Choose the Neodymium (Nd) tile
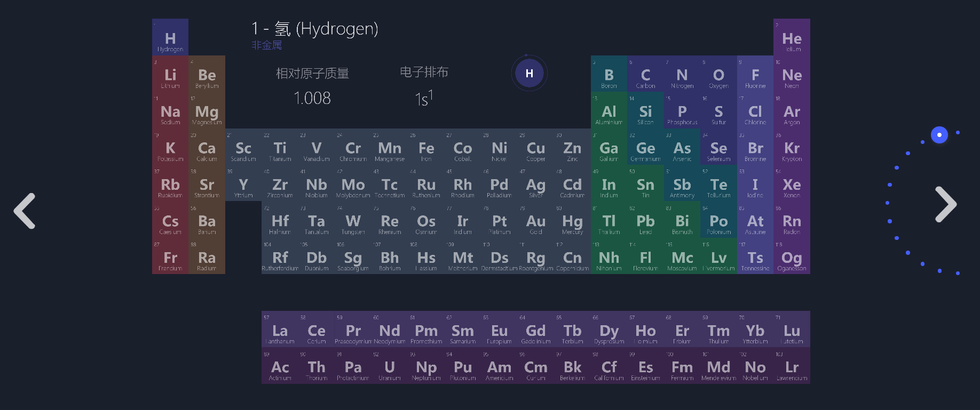This screenshot has width=980, height=410. (x=390, y=329)
